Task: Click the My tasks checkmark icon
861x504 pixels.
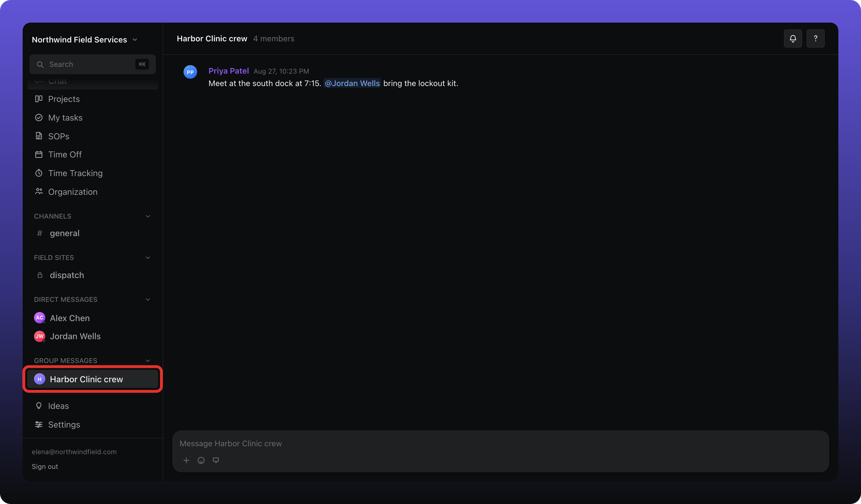Action: tap(39, 117)
